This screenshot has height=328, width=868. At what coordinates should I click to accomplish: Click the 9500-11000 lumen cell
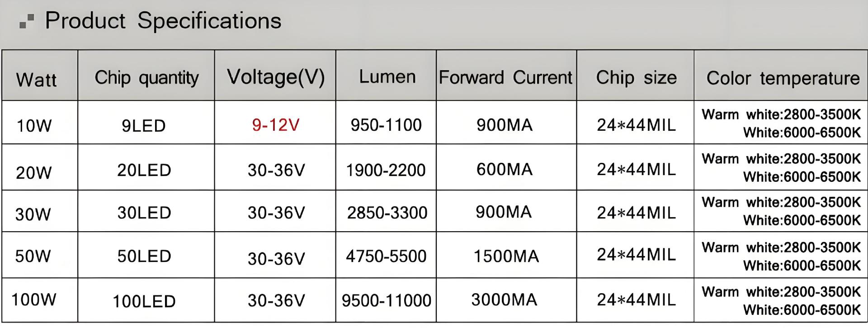(x=387, y=300)
